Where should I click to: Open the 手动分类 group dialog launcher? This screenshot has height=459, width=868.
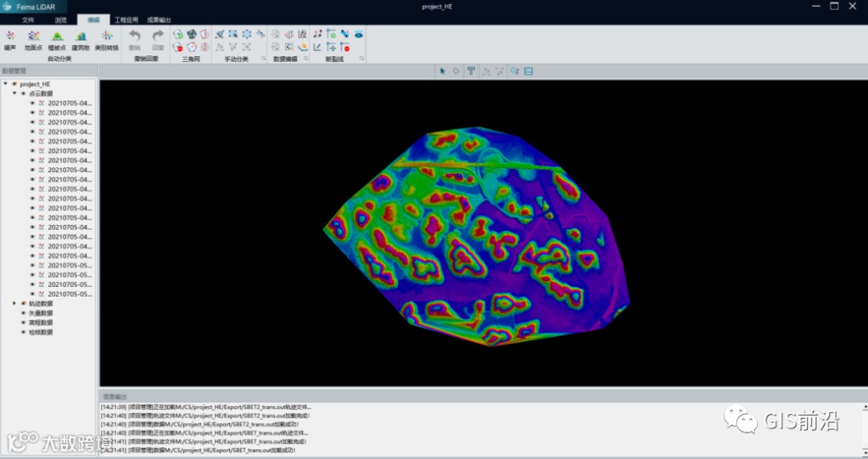tap(263, 59)
